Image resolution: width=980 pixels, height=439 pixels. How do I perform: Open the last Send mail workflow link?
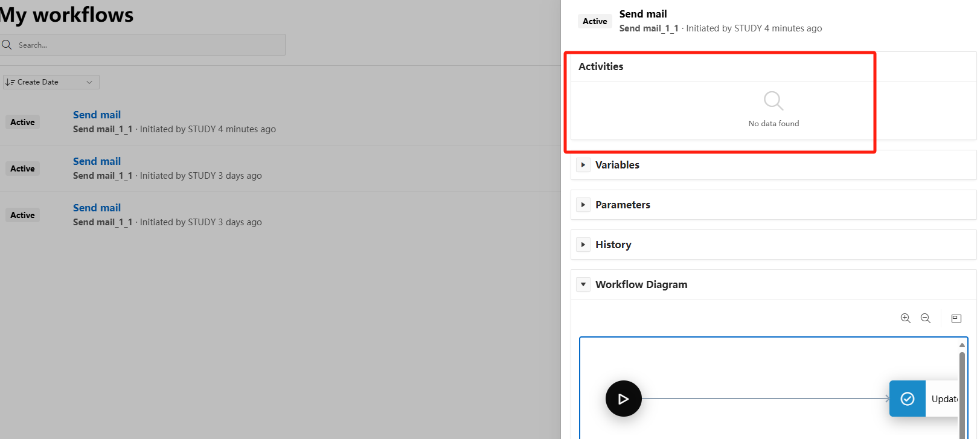click(x=97, y=208)
